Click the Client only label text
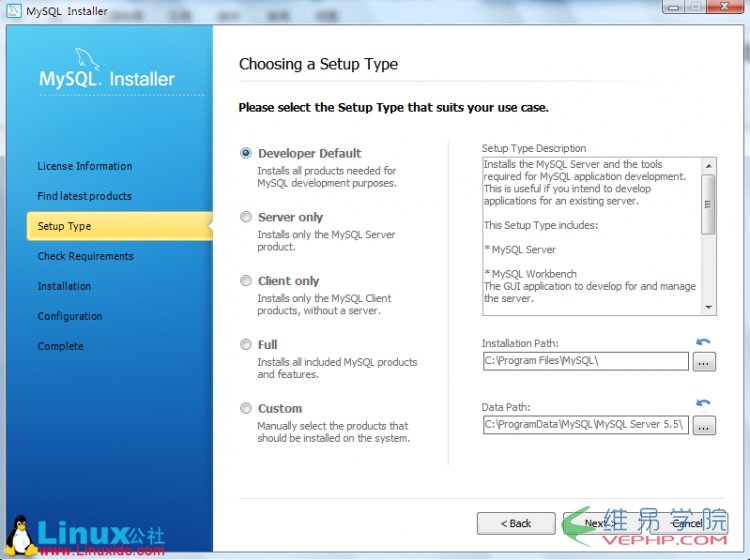Image resolution: width=750 pixels, height=560 pixels. (288, 281)
